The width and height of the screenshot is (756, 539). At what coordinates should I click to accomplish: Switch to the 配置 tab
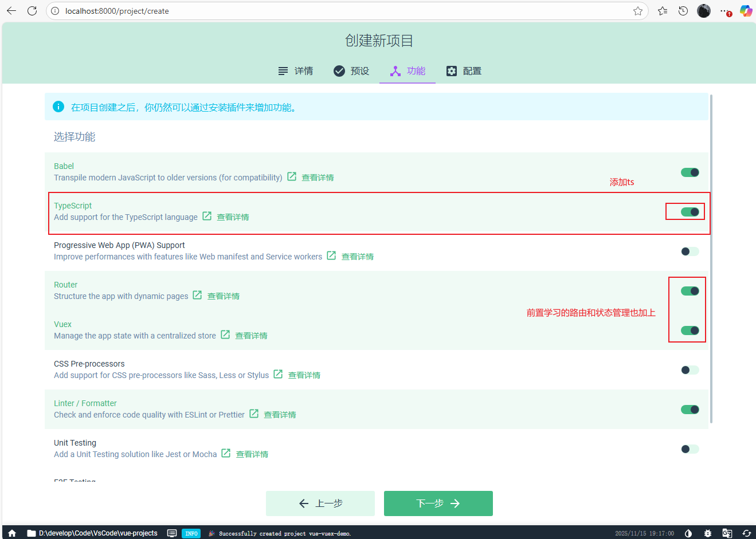click(464, 71)
